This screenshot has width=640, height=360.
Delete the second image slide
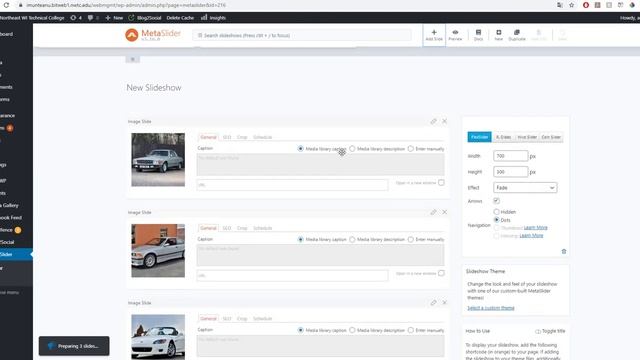[444, 212]
